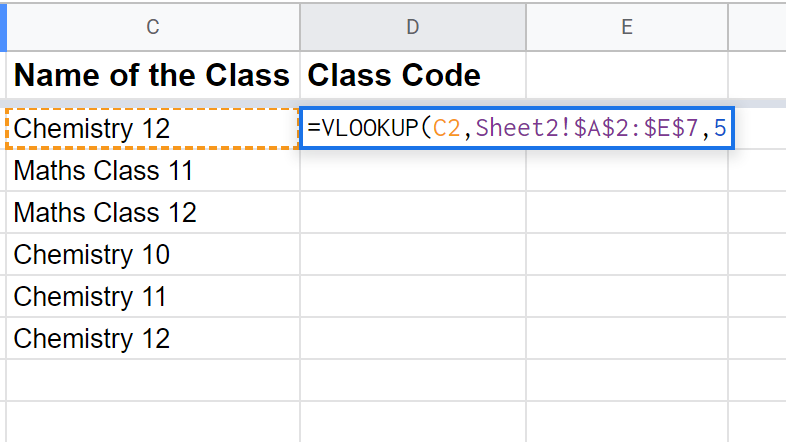Click the Class Code header cell
The width and height of the screenshot is (786, 442).
click(x=413, y=75)
